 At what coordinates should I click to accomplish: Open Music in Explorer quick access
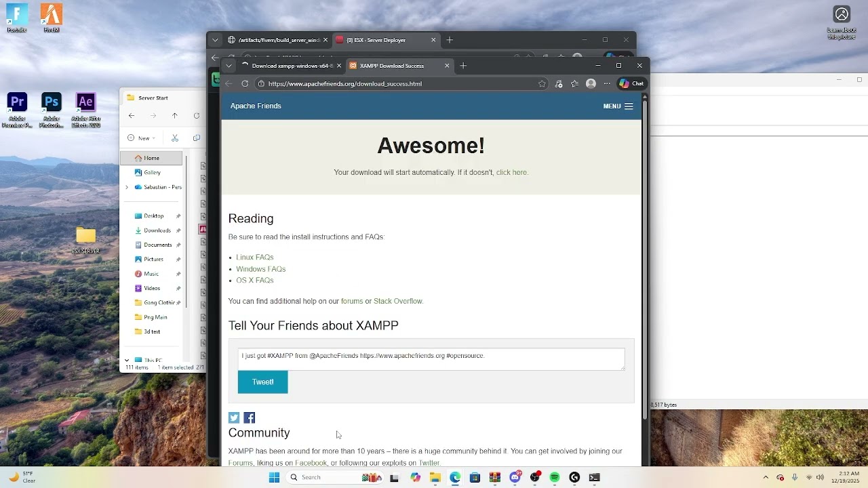(x=151, y=274)
